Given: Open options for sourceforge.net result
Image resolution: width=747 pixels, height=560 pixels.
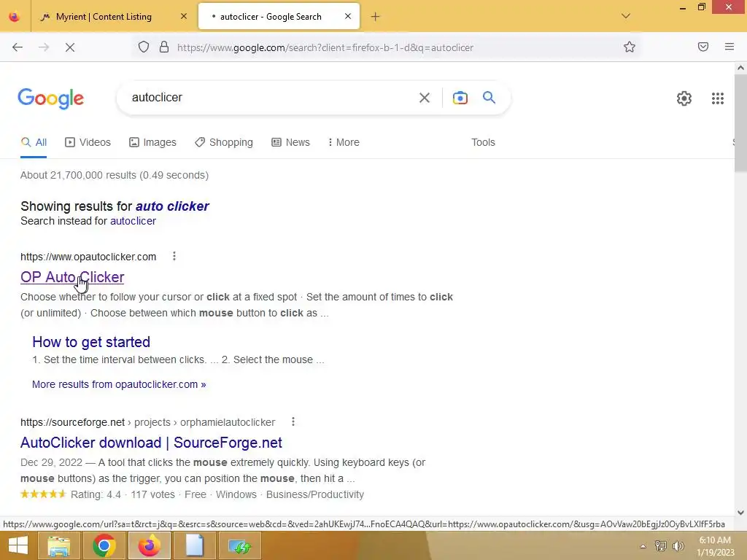Looking at the screenshot, I should (x=293, y=422).
